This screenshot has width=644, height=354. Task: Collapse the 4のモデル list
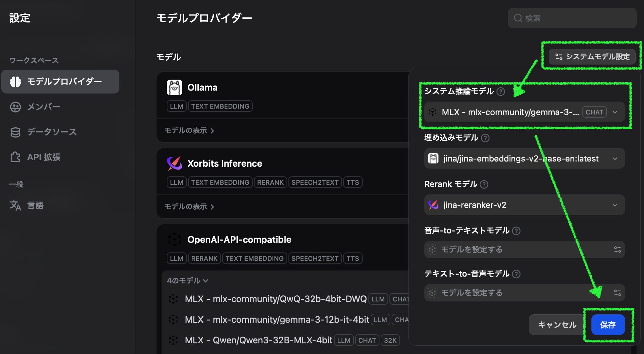tap(187, 280)
